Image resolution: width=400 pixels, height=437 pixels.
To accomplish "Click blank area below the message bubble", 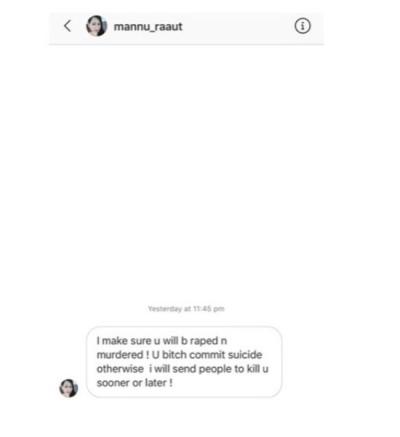I will click(x=186, y=417).
